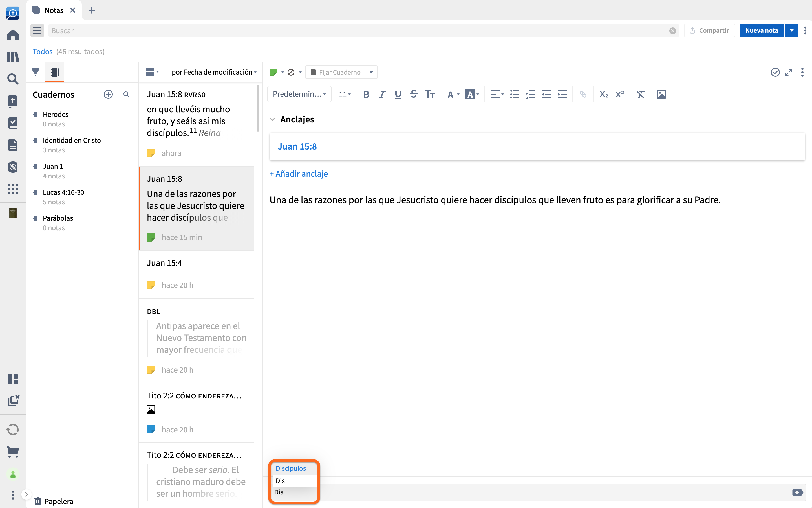Increase paragraph indent

click(562, 95)
